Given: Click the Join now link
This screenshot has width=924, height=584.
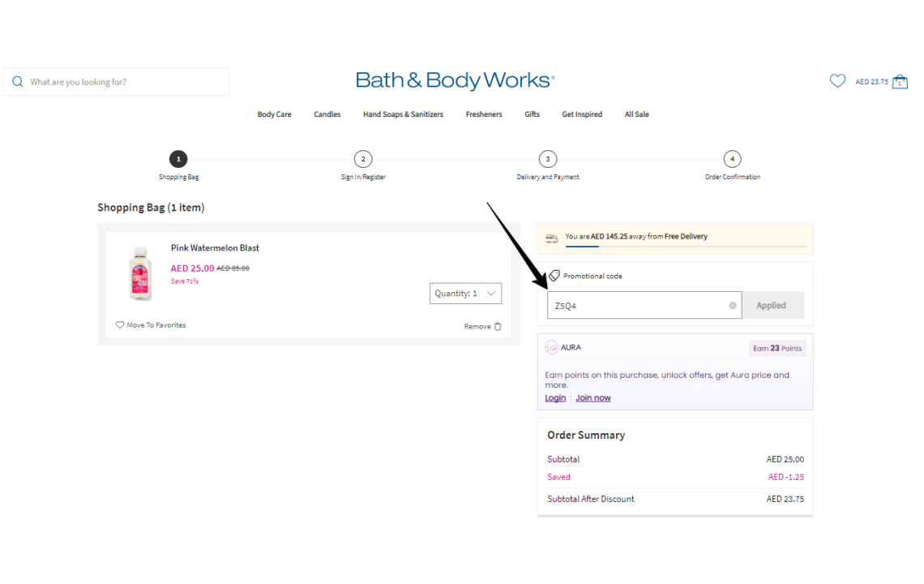Looking at the screenshot, I should (x=592, y=397).
